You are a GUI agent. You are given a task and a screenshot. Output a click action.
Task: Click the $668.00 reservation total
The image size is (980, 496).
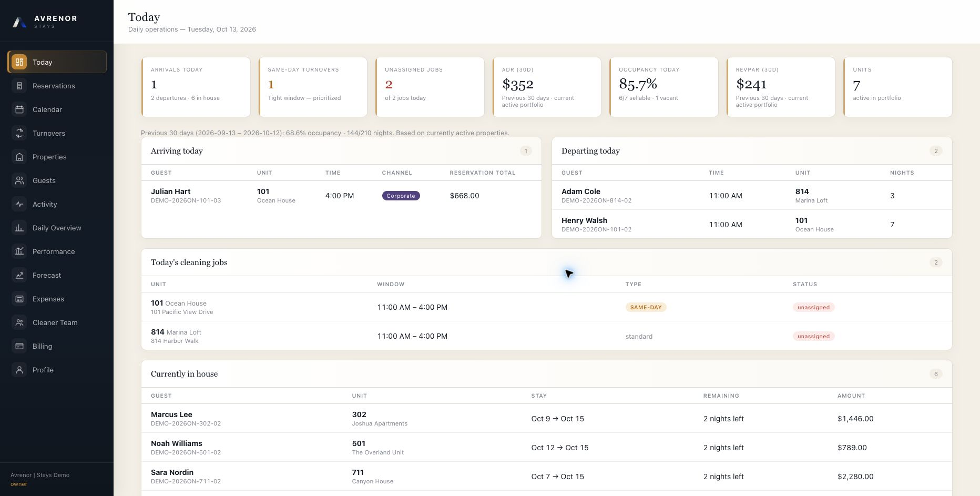click(x=464, y=196)
